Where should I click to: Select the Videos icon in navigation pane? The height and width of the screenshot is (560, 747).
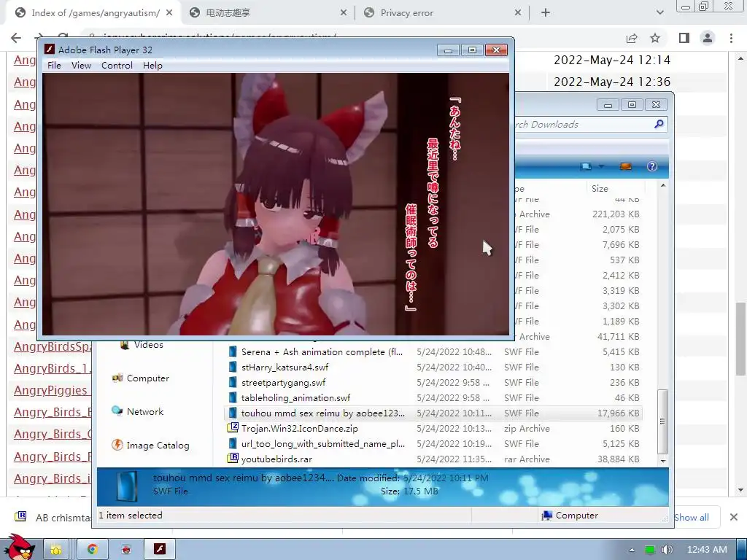125,345
